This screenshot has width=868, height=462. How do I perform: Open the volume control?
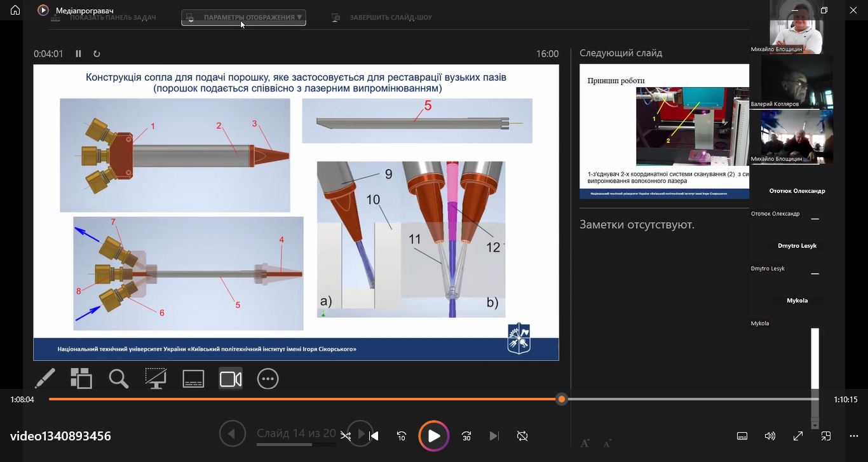point(770,436)
